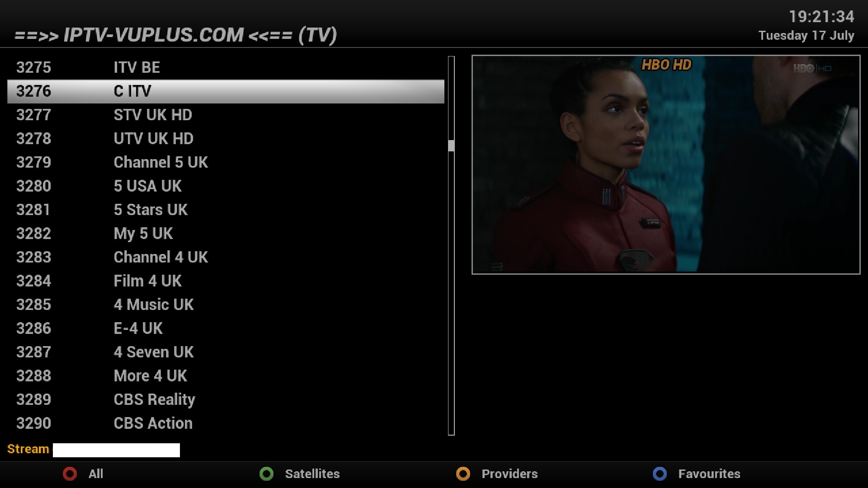Open the Providers label
This screenshot has height=488, width=868.
tap(509, 474)
